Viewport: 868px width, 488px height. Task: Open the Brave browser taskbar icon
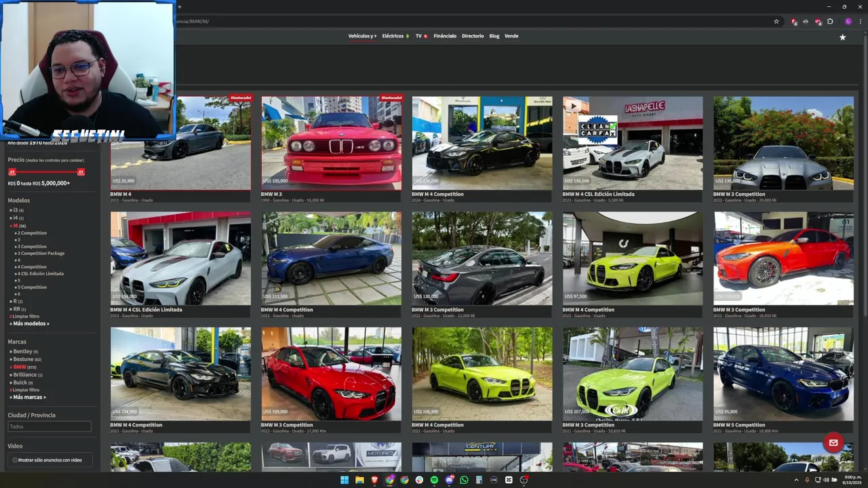(x=374, y=480)
